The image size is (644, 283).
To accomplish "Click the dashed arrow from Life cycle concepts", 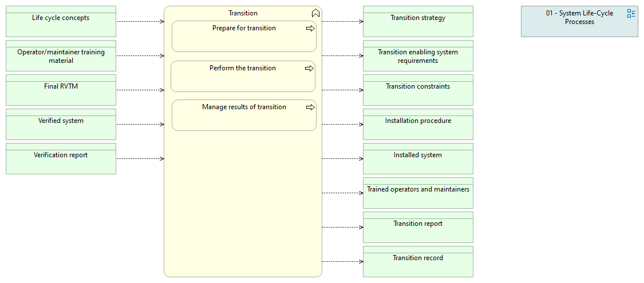I will [x=140, y=21].
